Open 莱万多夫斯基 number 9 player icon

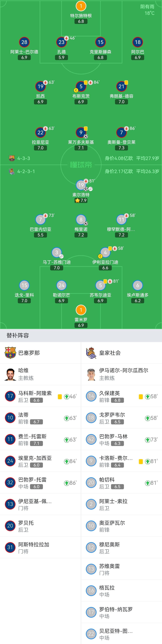click(x=81, y=133)
